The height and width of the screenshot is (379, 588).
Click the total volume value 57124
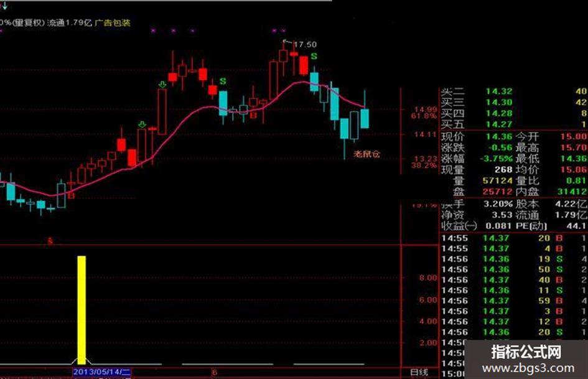point(498,180)
